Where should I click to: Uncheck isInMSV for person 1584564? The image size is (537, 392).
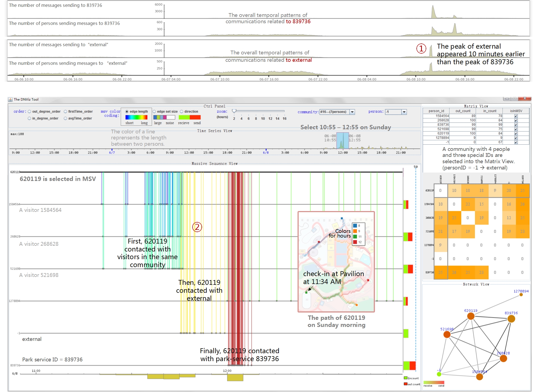coord(516,116)
